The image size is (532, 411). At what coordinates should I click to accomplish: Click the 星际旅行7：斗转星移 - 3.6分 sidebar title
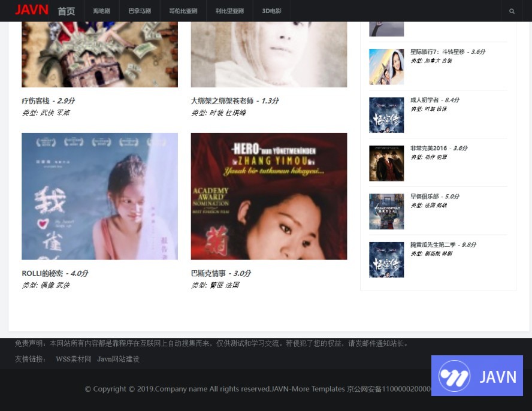pos(448,52)
